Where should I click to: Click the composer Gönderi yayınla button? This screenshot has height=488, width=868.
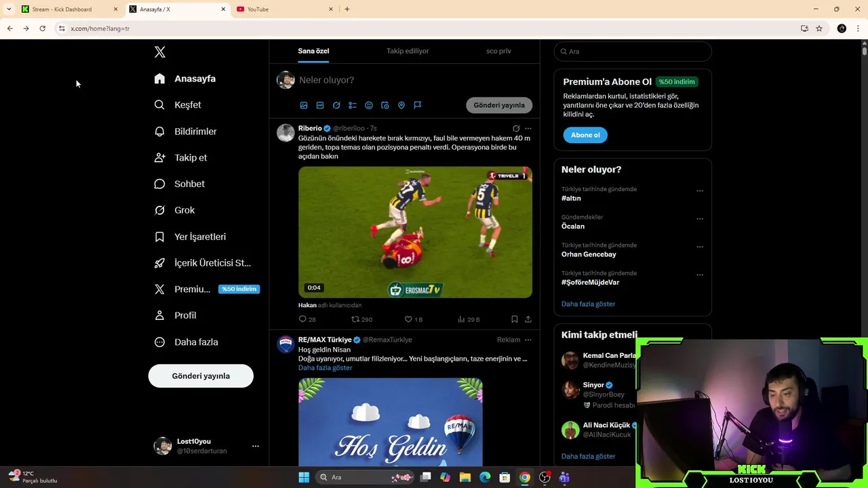coord(499,105)
